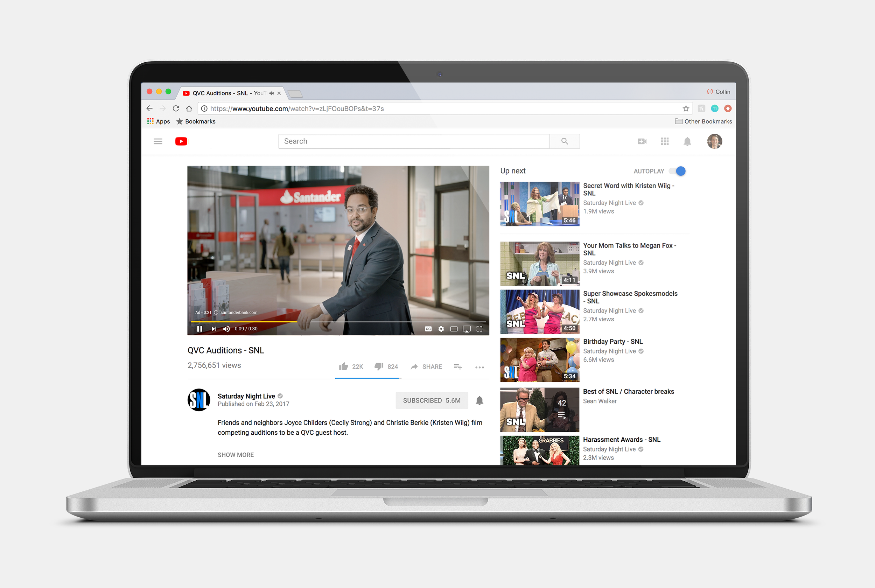Click Sean Walker channel name

pos(600,401)
